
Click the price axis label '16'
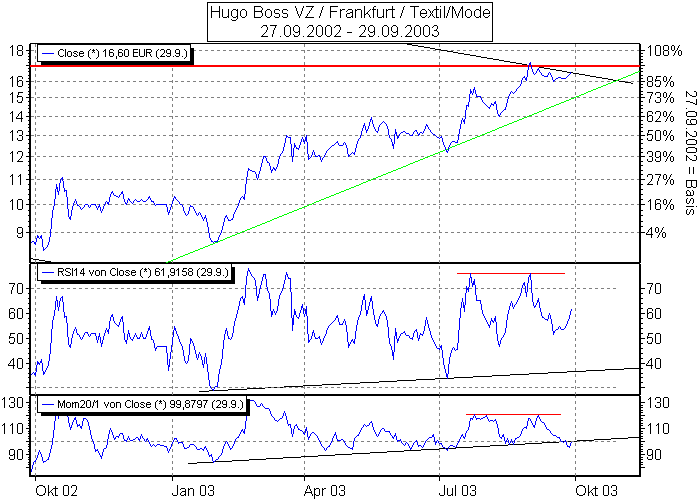pyautogui.click(x=17, y=81)
